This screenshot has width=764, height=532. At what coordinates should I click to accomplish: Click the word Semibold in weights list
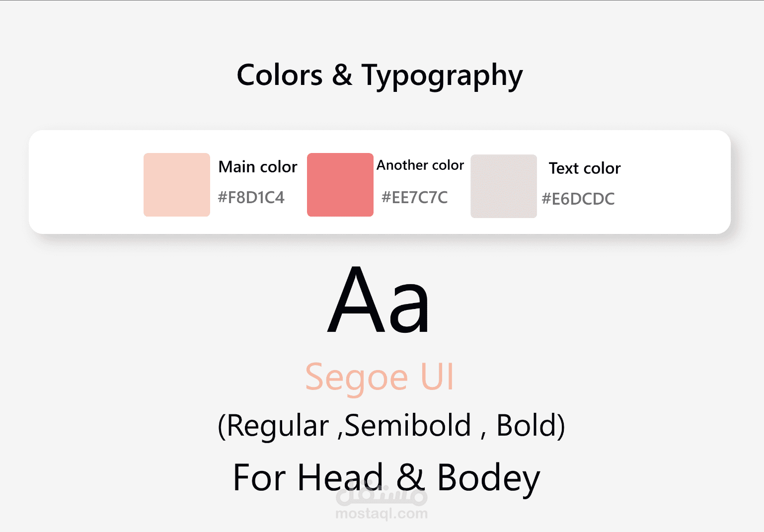tap(408, 426)
